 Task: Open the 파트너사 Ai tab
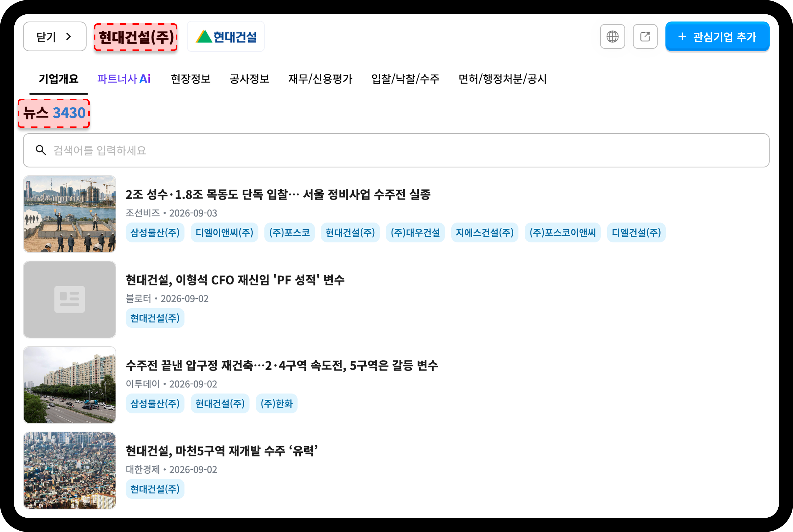124,79
